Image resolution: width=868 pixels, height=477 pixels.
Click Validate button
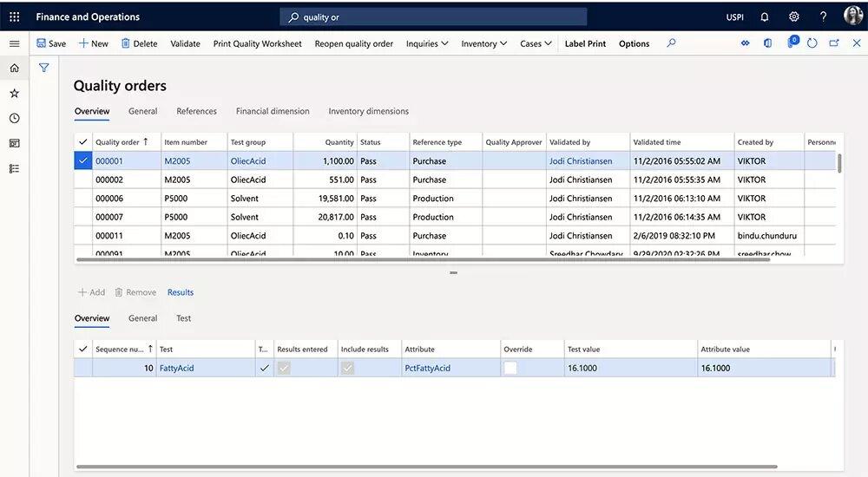(185, 43)
